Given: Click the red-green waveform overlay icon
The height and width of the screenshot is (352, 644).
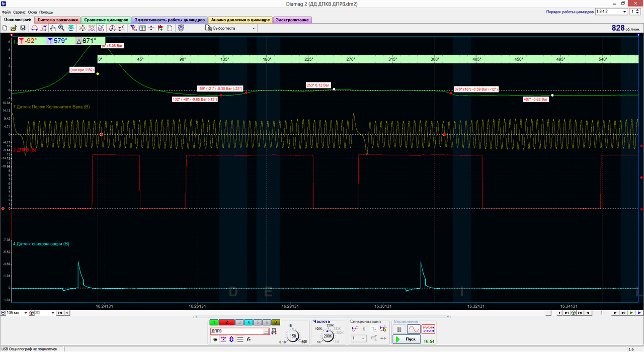Looking at the screenshot, I should [83, 28].
